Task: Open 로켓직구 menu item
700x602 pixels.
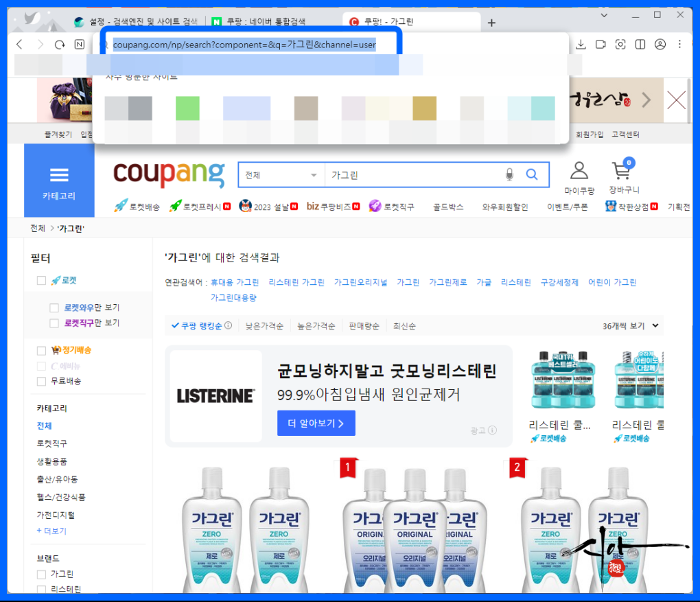Action: click(x=391, y=207)
